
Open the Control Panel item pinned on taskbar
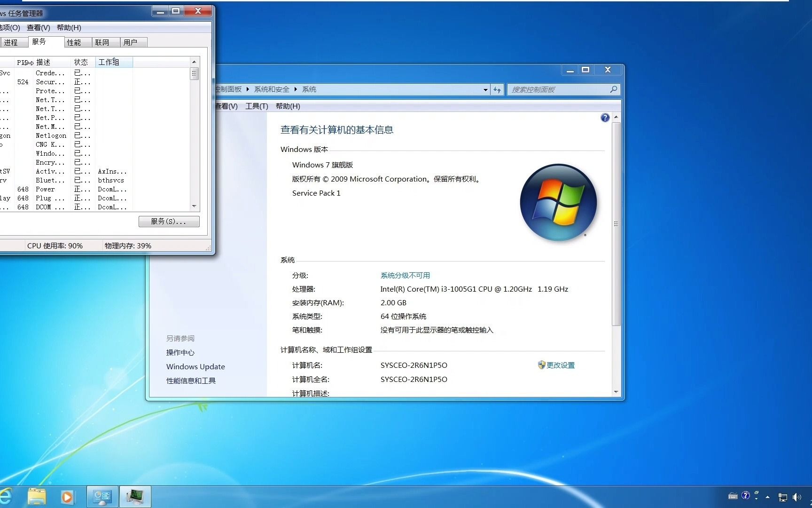pyautogui.click(x=102, y=496)
